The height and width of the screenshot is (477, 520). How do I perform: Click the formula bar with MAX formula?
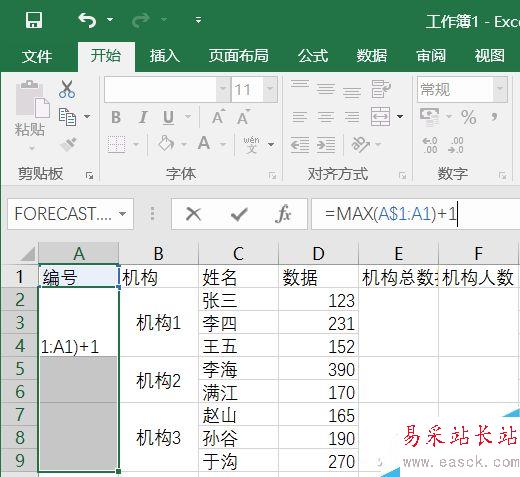click(415, 214)
